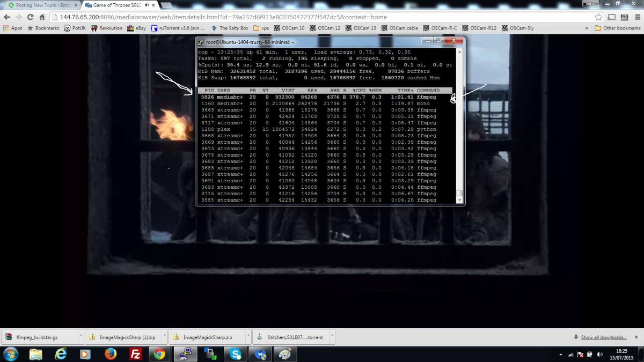644x362 pixels.
Task: Close the Posting New Topic tab
Action: pyautogui.click(x=76, y=5)
